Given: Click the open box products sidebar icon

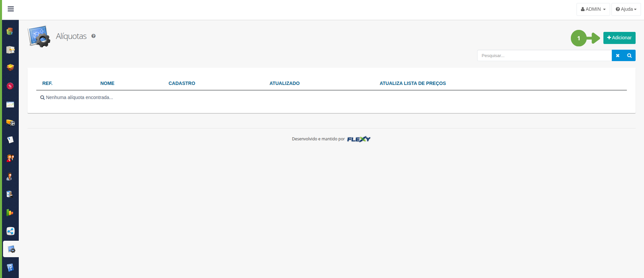Looking at the screenshot, I should click(10, 67).
